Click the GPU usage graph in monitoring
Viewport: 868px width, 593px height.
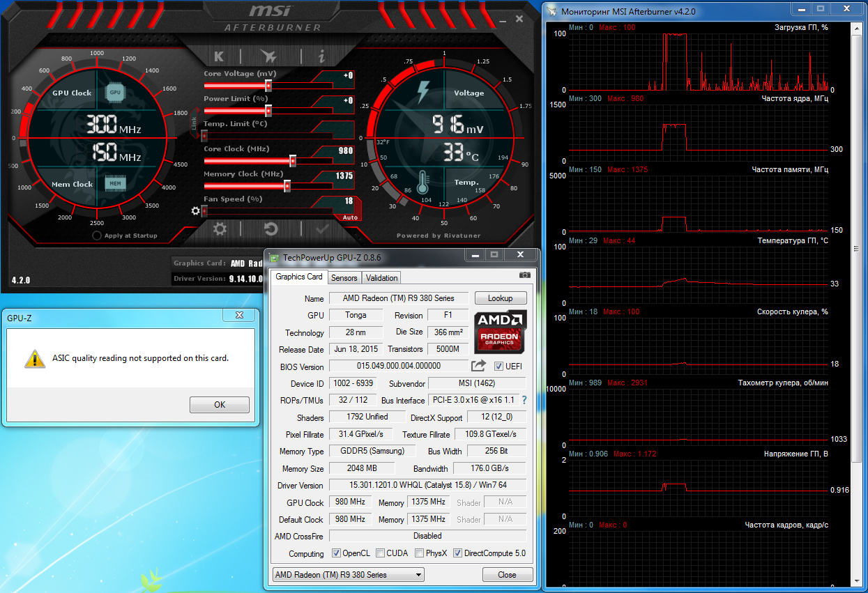pyautogui.click(x=698, y=61)
